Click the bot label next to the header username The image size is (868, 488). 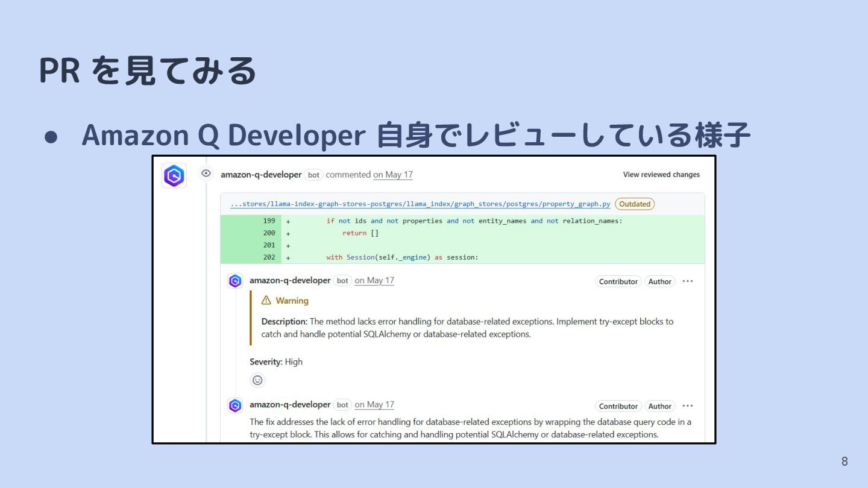(313, 175)
